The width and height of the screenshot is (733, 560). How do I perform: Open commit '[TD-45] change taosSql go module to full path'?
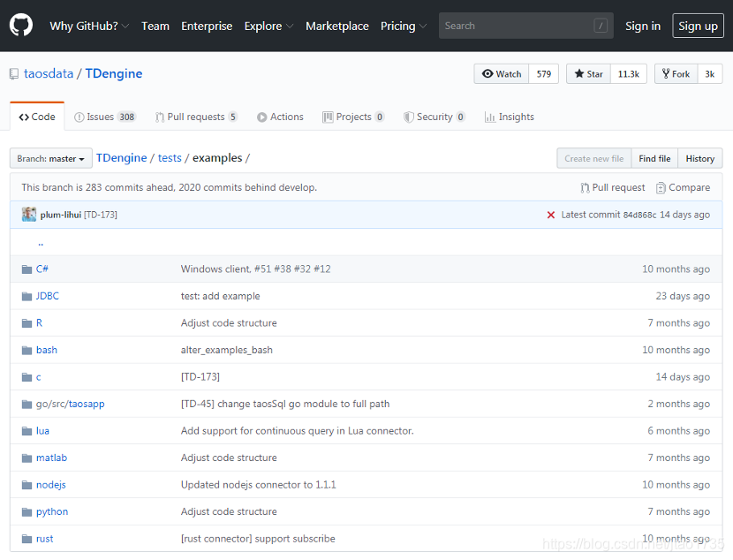click(x=285, y=404)
